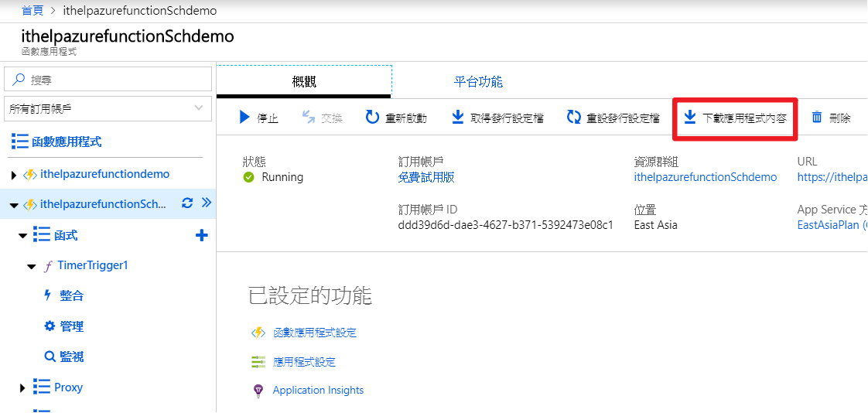Refresh the ithelpazurefunctionSch... app
Image resolution: width=868 pixels, height=413 pixels.
tap(187, 203)
